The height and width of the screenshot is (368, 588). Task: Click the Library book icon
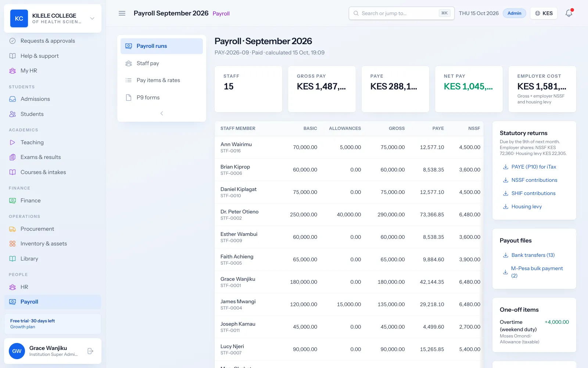tap(12, 259)
